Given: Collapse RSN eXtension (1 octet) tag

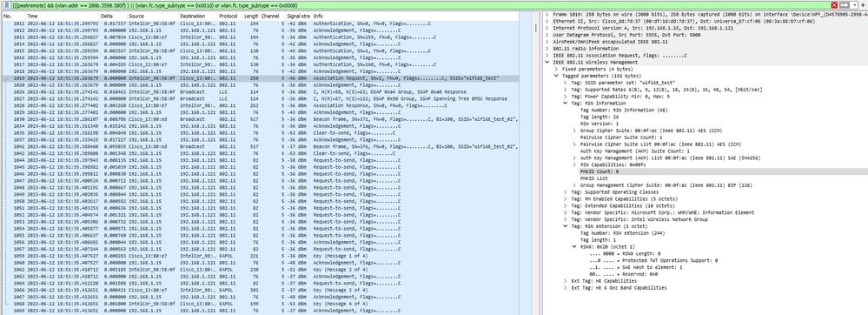Looking at the screenshot, I should (566, 226).
